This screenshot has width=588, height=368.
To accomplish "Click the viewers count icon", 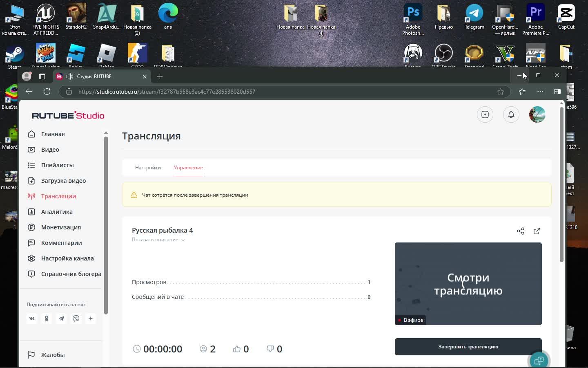I will tap(203, 349).
